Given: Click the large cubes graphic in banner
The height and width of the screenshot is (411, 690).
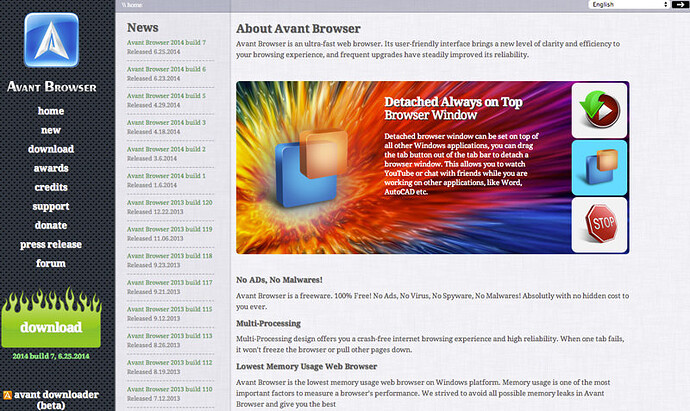Looking at the screenshot, I should [311, 167].
